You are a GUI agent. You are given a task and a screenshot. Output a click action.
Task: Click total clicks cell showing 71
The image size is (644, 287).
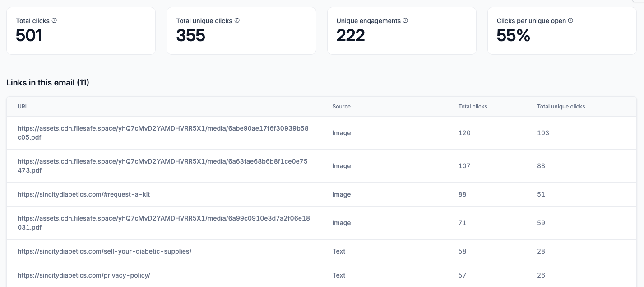[463, 223]
